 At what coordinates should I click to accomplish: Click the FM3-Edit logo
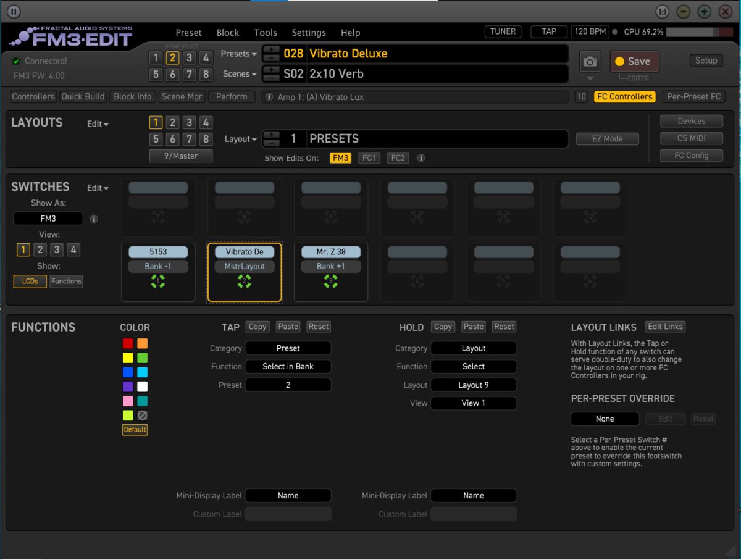point(72,37)
